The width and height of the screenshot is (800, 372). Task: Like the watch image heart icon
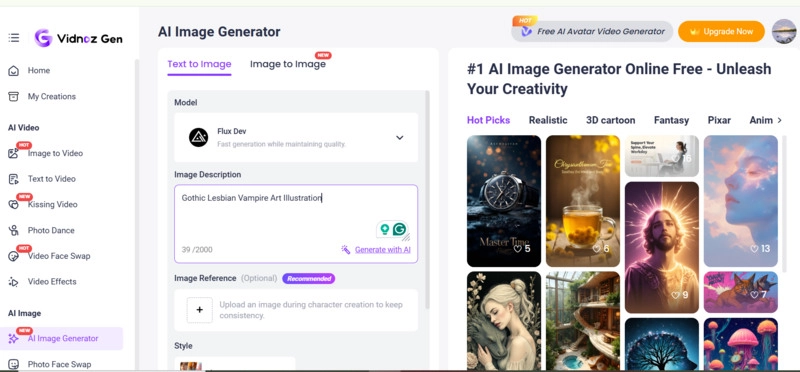pyautogui.click(x=517, y=249)
